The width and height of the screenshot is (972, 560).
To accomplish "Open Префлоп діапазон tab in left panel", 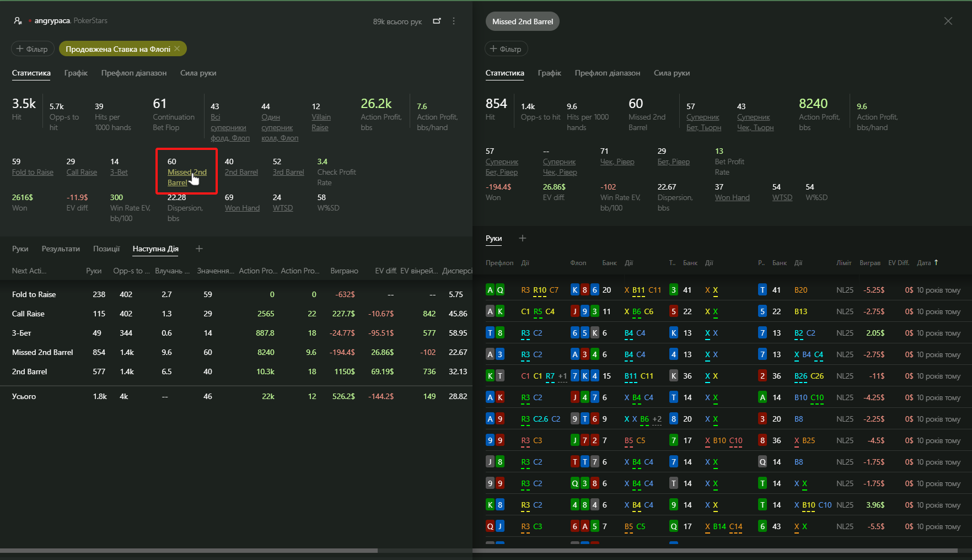I will [133, 73].
